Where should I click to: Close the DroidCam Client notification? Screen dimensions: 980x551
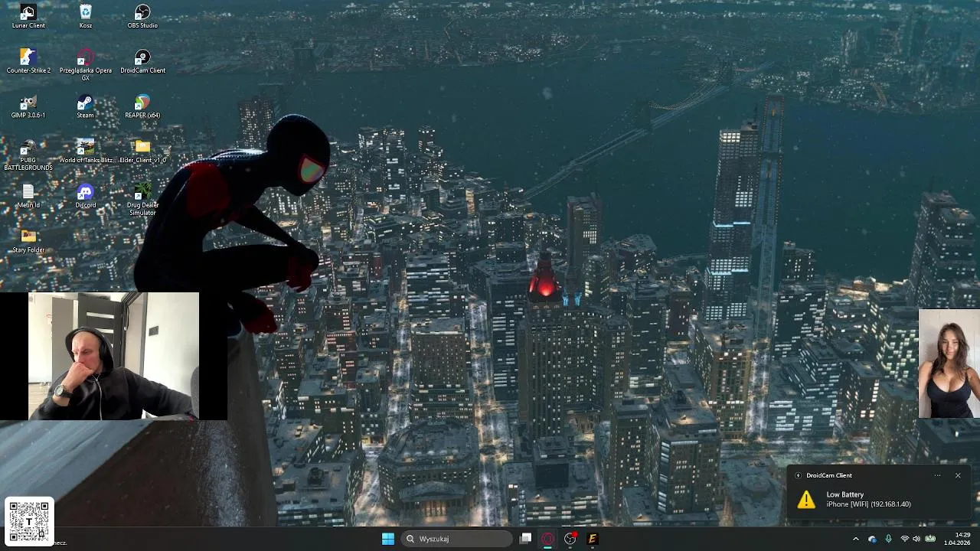[x=958, y=475]
